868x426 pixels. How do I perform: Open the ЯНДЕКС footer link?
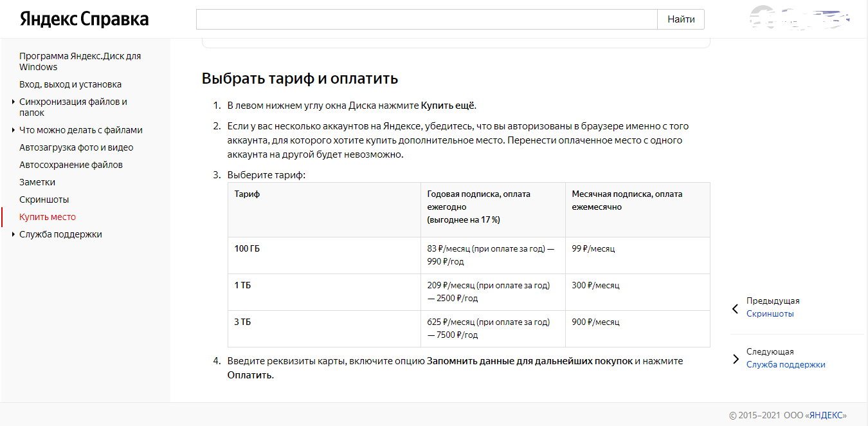(826, 415)
